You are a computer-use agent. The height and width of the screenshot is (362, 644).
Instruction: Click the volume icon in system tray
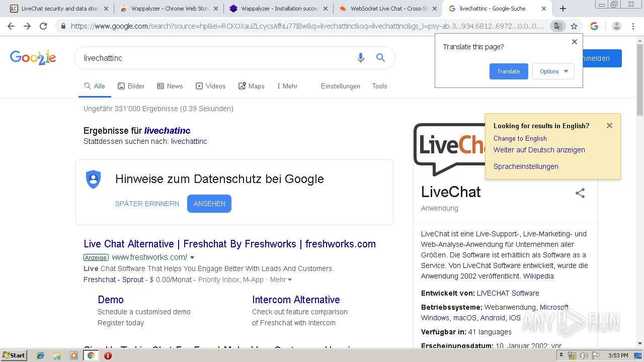coord(584,355)
